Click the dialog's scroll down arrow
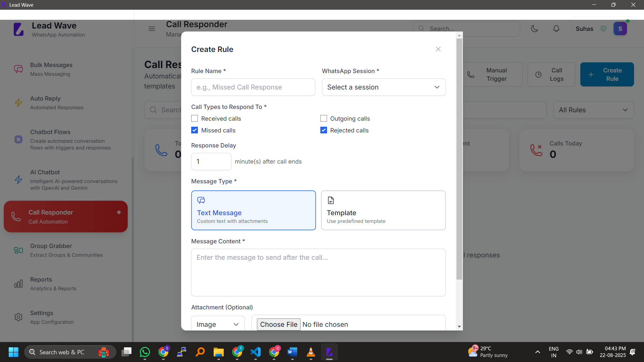This screenshot has width=644, height=362. pyautogui.click(x=459, y=326)
